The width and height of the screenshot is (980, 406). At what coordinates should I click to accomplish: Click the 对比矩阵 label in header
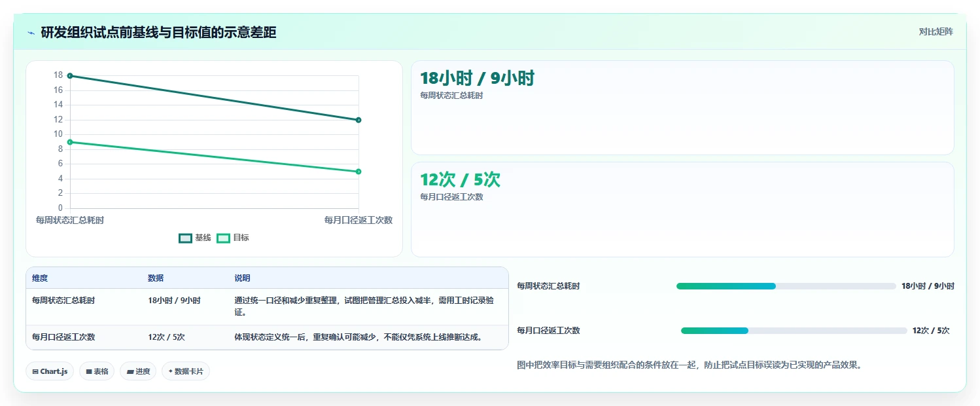click(x=936, y=31)
